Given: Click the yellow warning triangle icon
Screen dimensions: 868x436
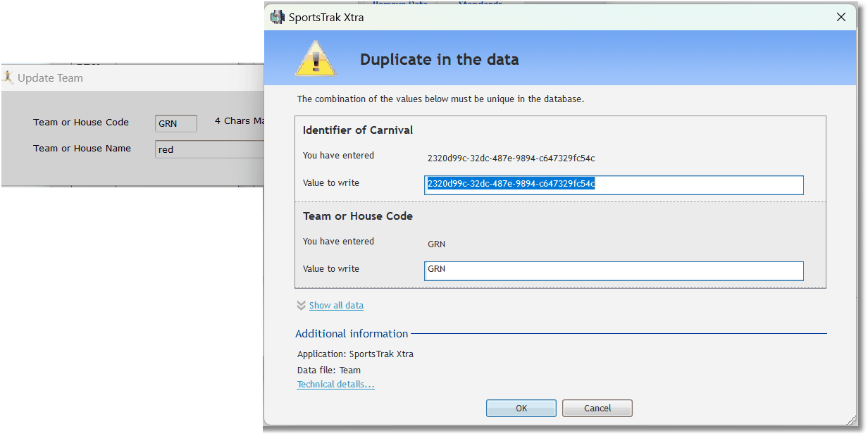Looking at the screenshot, I should pos(315,58).
